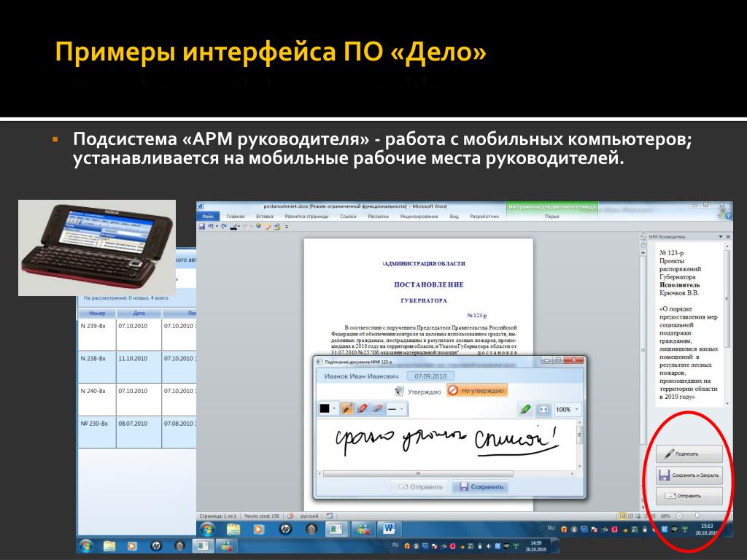Open the Рассылки ribbon tab

(379, 217)
